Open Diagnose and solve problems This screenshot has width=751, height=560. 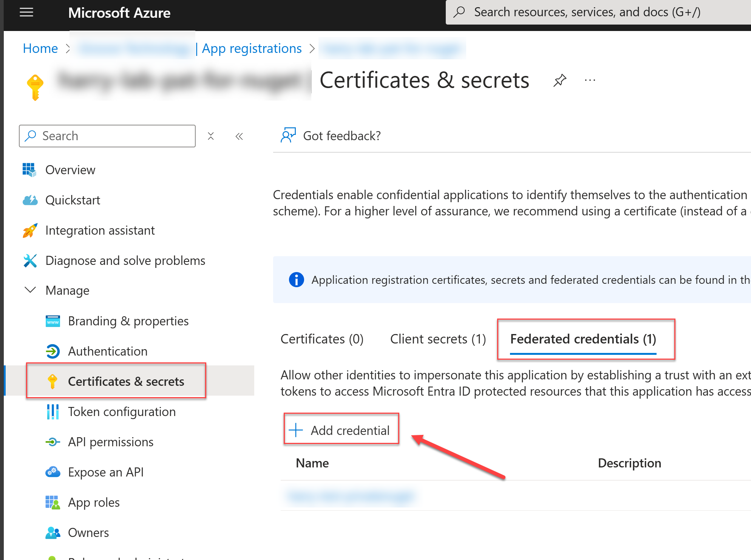coord(125,260)
